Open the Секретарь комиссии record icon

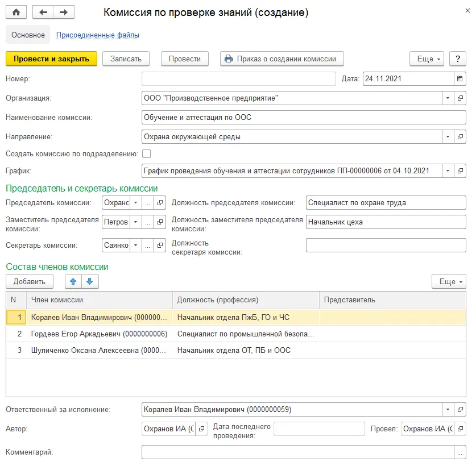(x=160, y=245)
